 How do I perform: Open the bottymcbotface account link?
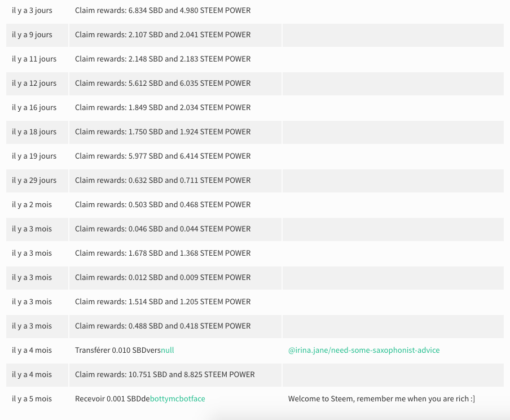pos(178,399)
